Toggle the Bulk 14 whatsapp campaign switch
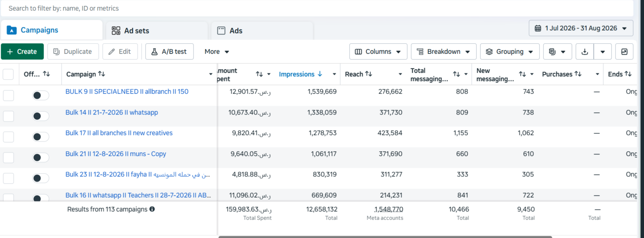 click(x=40, y=116)
